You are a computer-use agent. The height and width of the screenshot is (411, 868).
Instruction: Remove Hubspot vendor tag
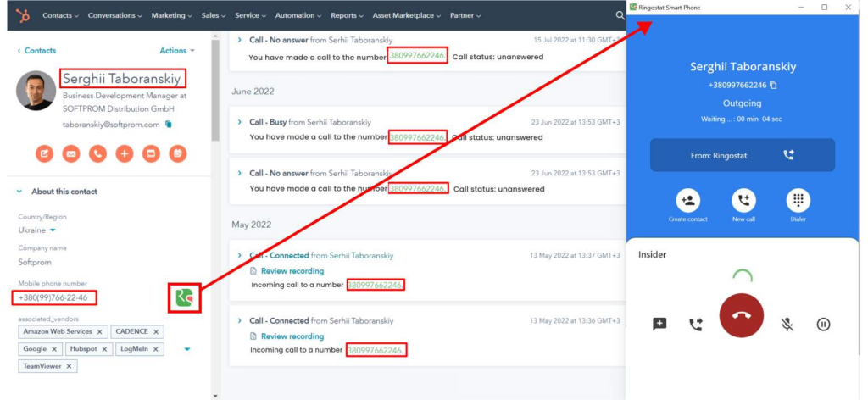tap(105, 349)
